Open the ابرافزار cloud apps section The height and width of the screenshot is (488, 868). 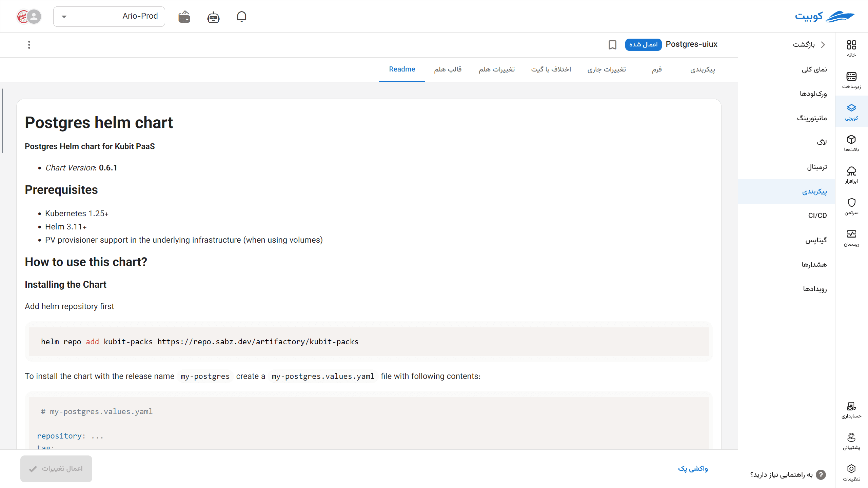click(851, 175)
